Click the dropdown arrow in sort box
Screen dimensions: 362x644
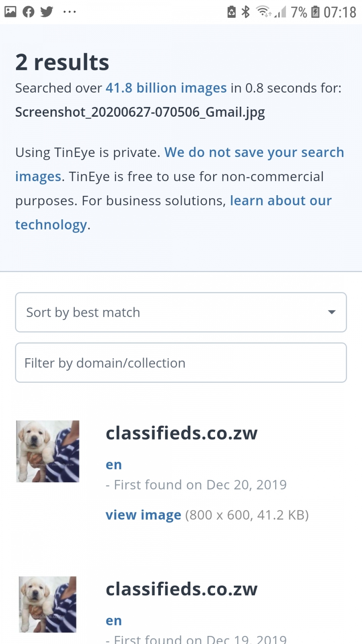(x=332, y=312)
